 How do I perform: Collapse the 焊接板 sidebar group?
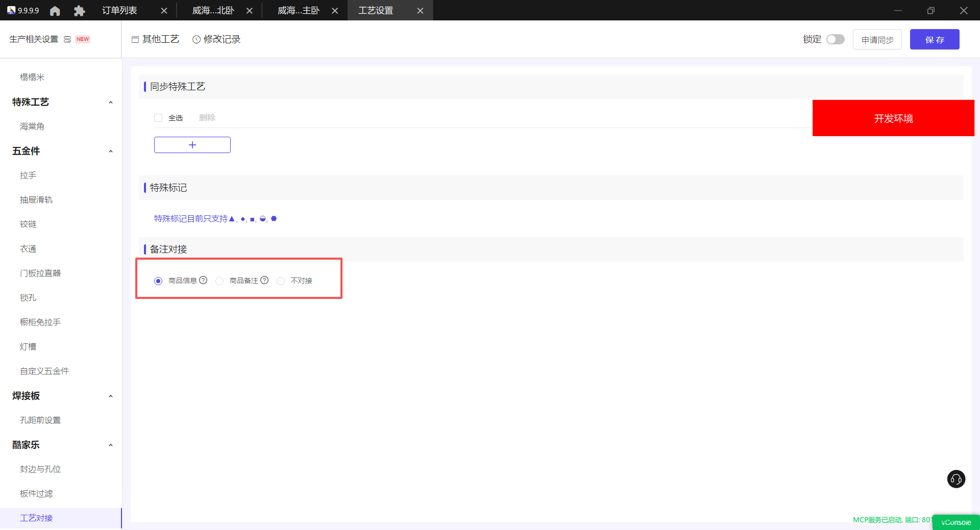111,396
